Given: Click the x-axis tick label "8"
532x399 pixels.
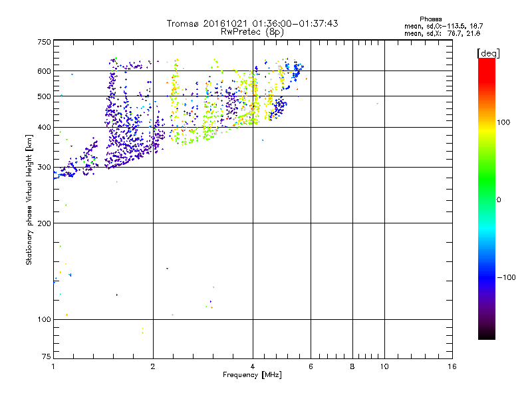Looking at the screenshot, I should coord(352,366).
